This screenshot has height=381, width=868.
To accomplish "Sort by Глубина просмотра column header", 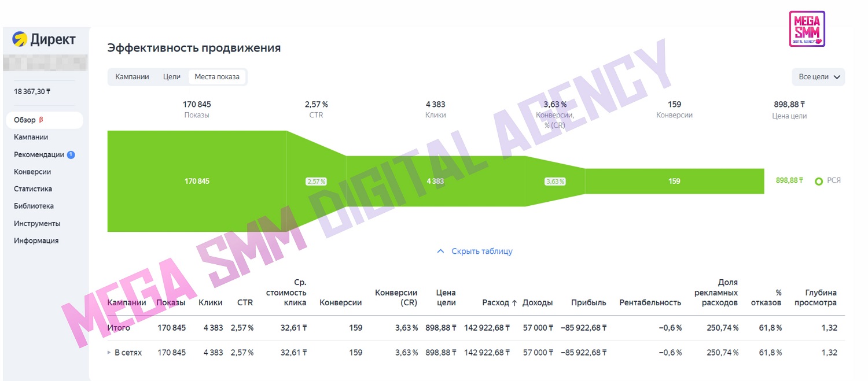I will (x=815, y=297).
